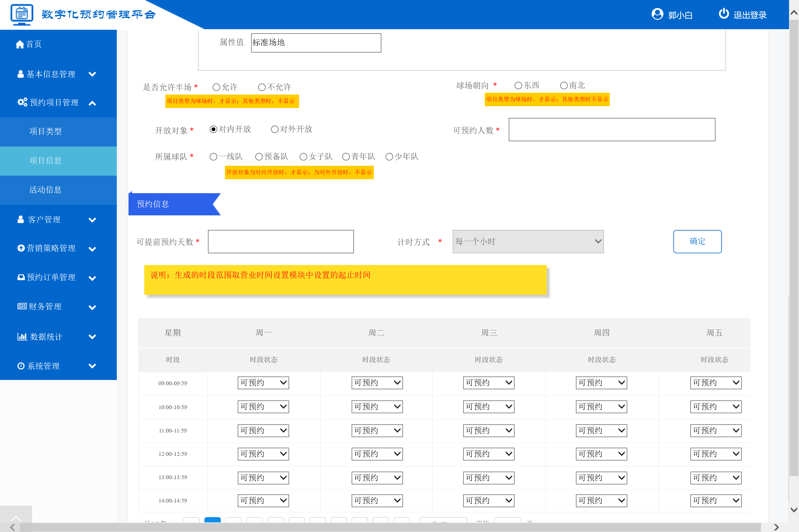Click the gears icon beside 预约项目管理

coord(22,102)
